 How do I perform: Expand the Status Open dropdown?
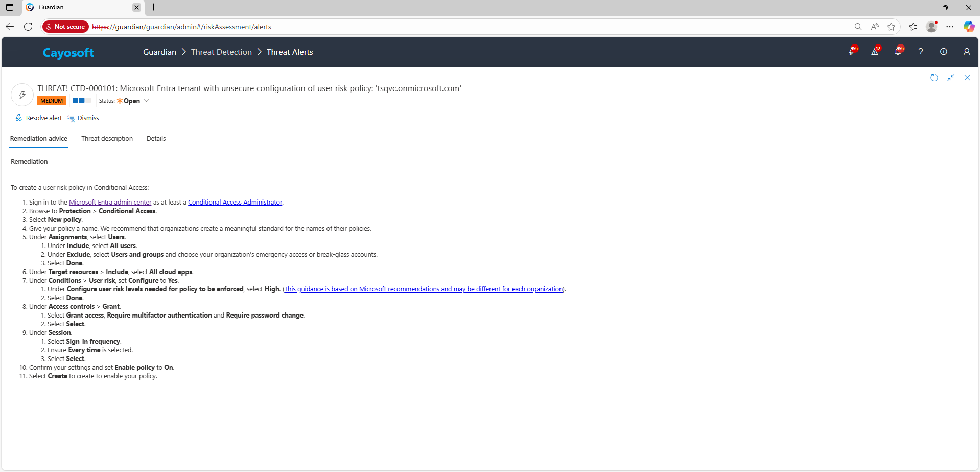(147, 101)
